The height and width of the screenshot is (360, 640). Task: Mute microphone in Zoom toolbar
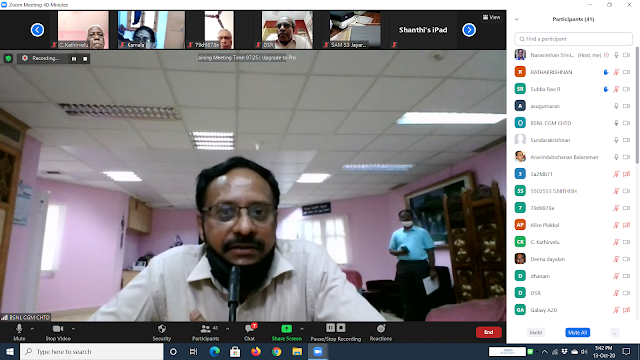[19, 332]
